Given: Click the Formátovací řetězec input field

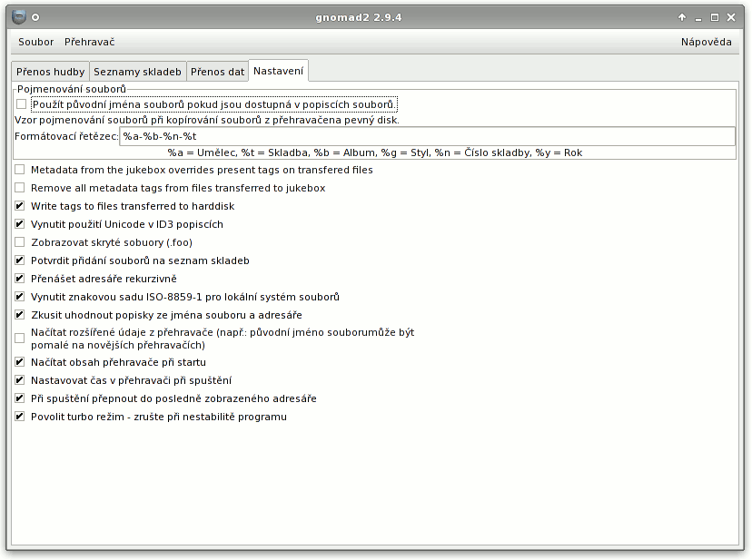Looking at the screenshot, I should (427, 136).
